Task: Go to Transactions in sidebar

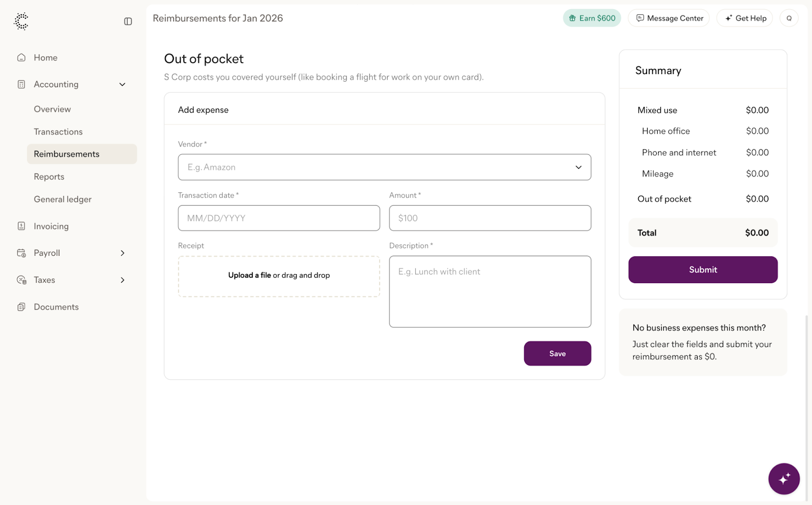Action: click(x=58, y=132)
